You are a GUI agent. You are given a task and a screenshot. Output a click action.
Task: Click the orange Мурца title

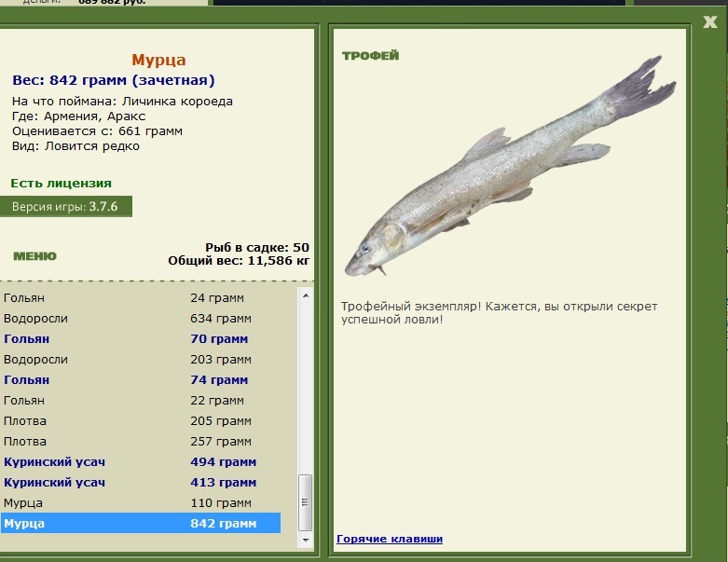pos(158,60)
